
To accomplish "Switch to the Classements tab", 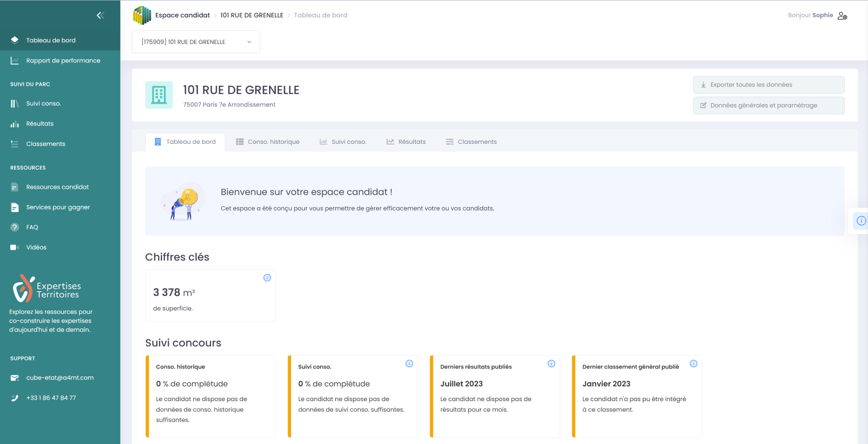I will point(471,142).
